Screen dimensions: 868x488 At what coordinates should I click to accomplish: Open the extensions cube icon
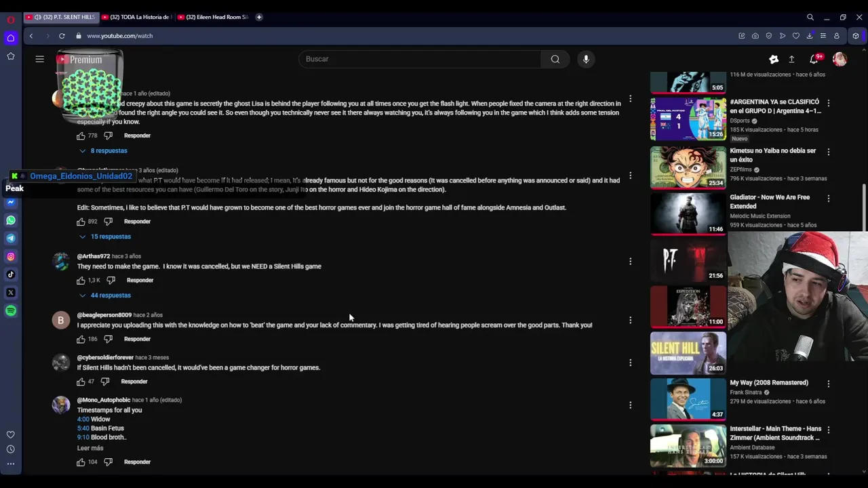coord(856,36)
